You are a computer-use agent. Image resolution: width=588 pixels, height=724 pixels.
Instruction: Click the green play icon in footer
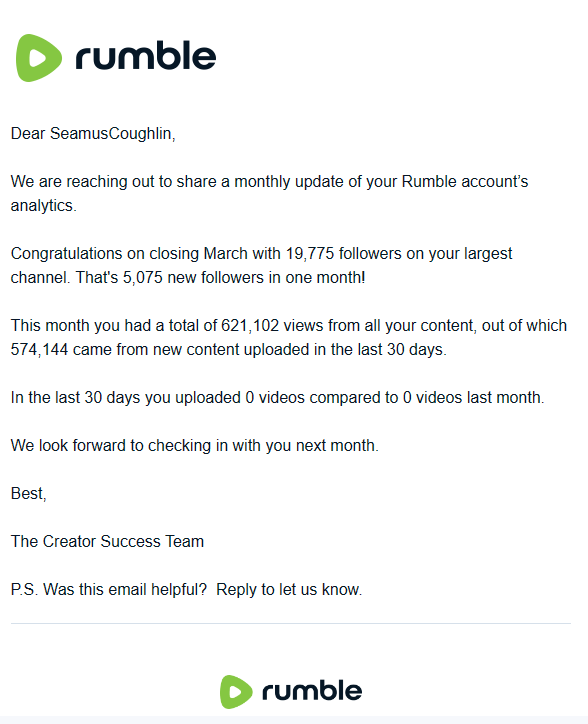click(x=236, y=692)
